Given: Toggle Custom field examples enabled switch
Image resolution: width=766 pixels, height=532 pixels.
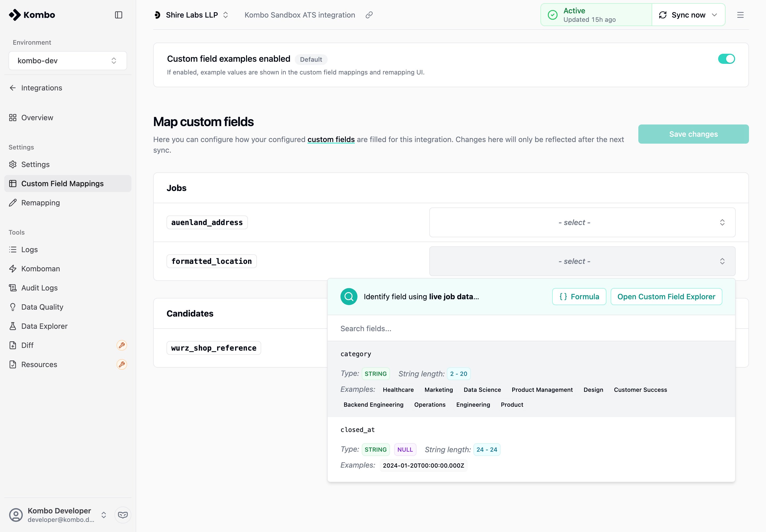Looking at the screenshot, I should pos(726,59).
